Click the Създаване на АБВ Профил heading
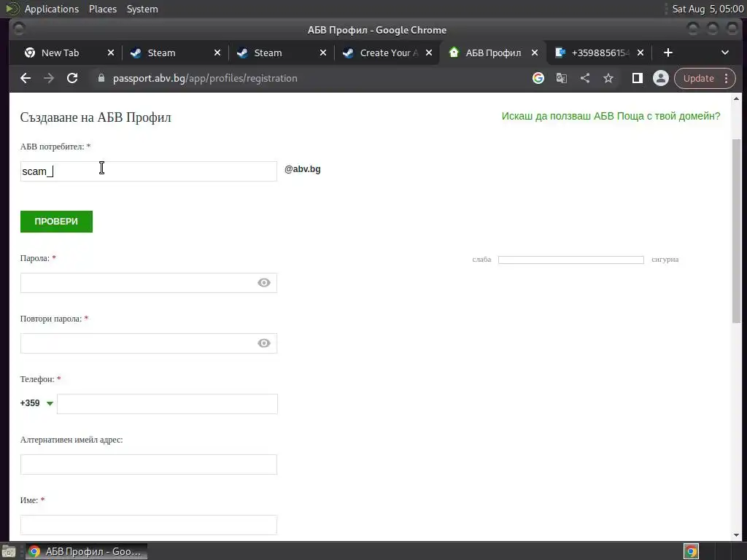 pyautogui.click(x=96, y=117)
